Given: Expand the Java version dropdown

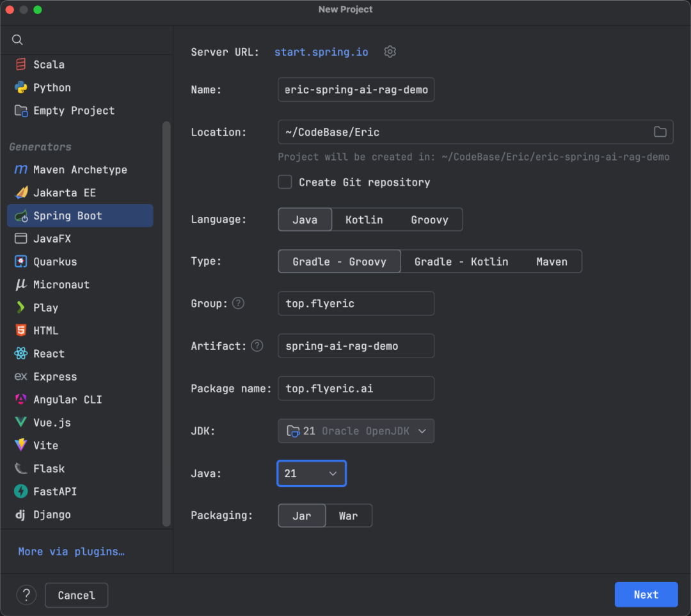Looking at the screenshot, I should (x=312, y=473).
